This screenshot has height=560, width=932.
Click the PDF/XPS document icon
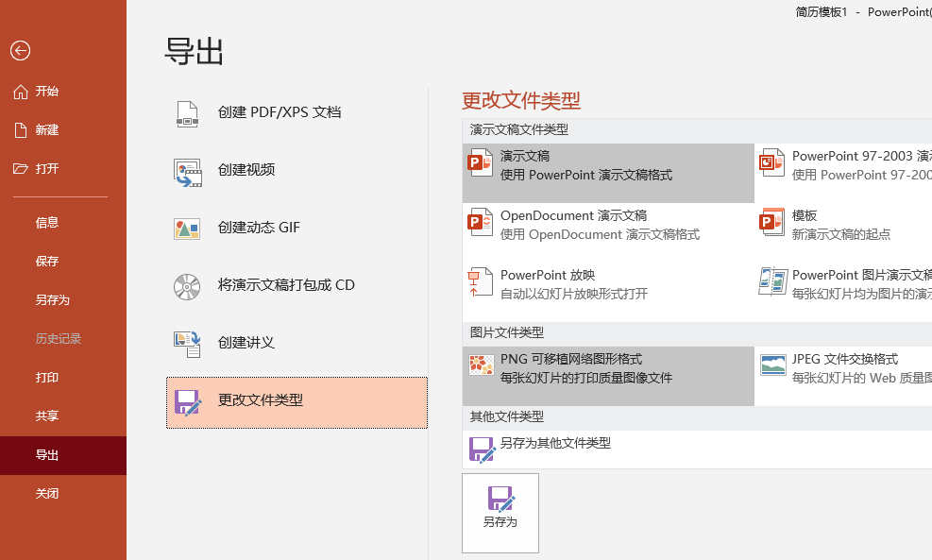tap(187, 114)
